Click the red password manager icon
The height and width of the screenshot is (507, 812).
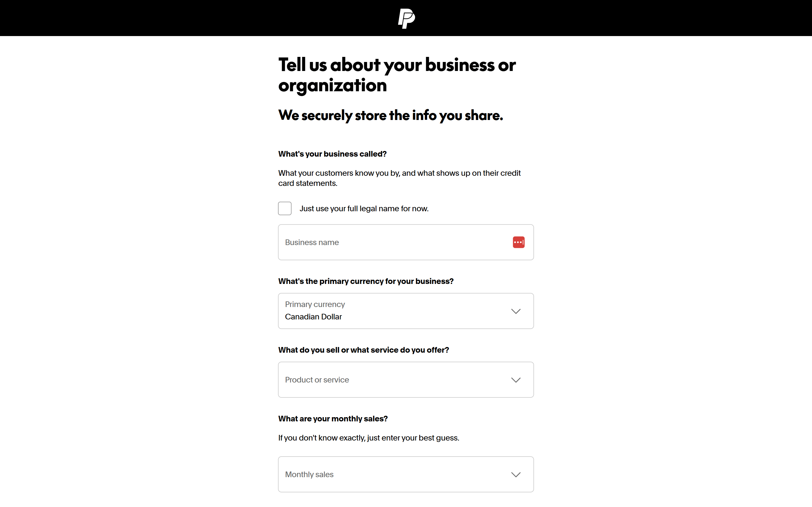(518, 242)
